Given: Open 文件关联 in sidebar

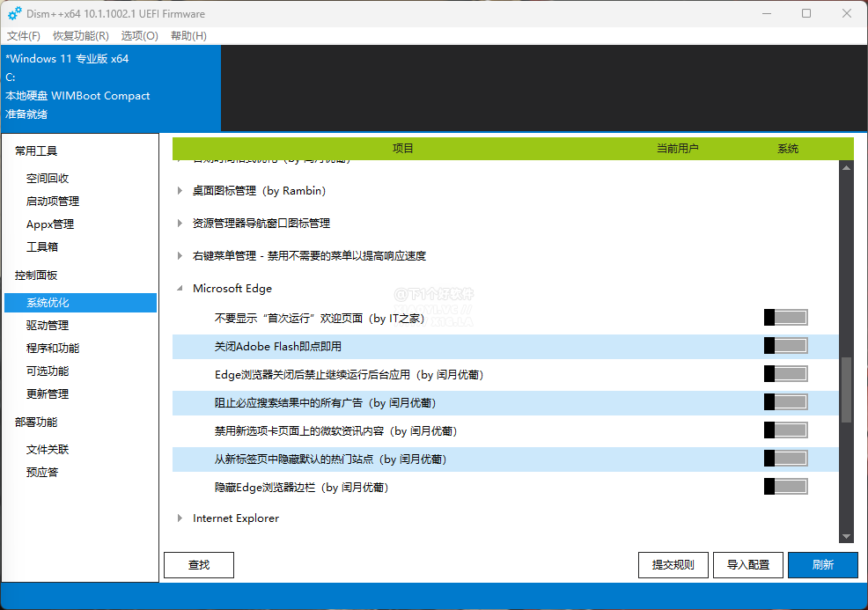Looking at the screenshot, I should point(48,450).
